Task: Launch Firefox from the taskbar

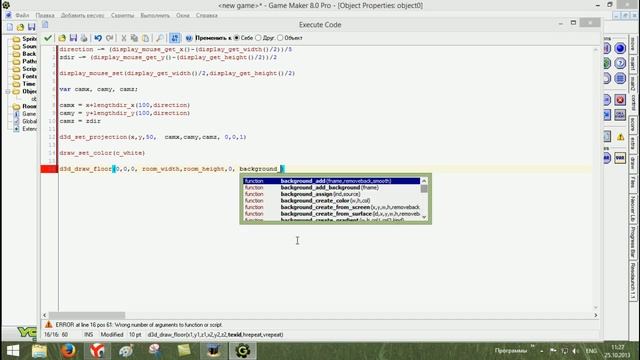Action: pyautogui.click(x=68, y=351)
